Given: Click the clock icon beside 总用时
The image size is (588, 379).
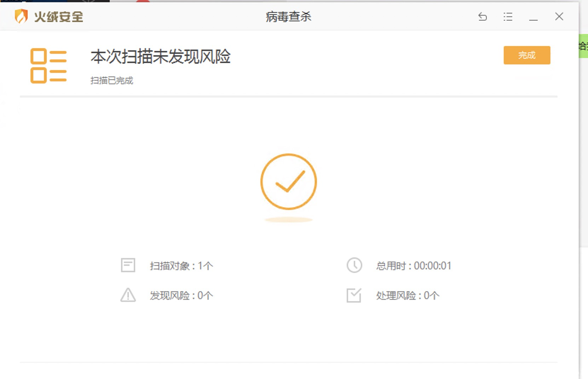Looking at the screenshot, I should coord(354,265).
